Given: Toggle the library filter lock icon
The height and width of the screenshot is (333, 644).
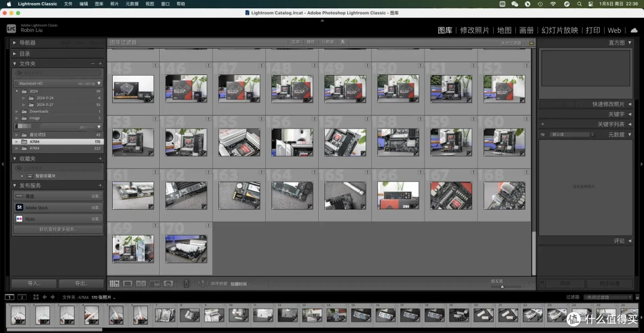Looking at the screenshot, I should click(x=531, y=42).
